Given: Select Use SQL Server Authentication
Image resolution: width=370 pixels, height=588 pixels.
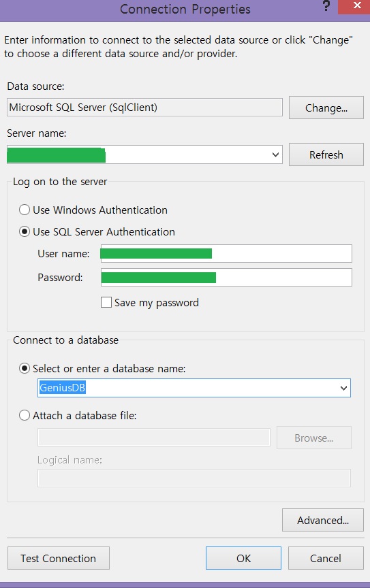Looking at the screenshot, I should pos(25,232).
